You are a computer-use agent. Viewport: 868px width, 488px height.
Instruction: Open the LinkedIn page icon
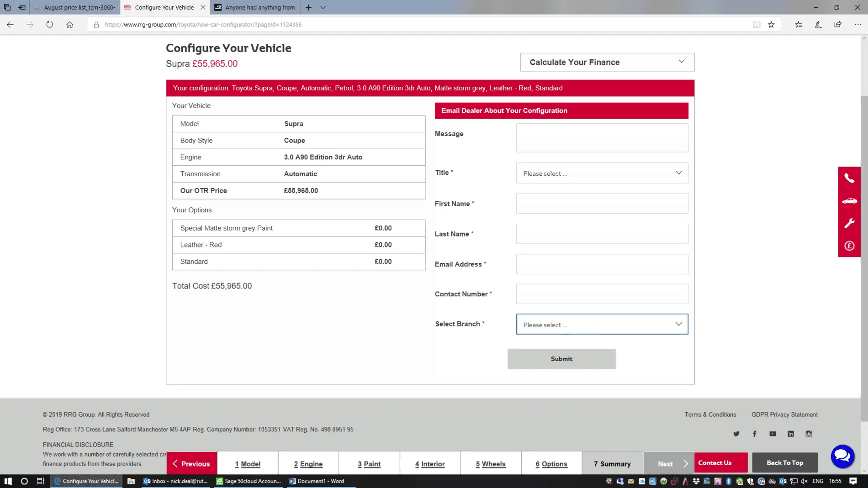791,434
